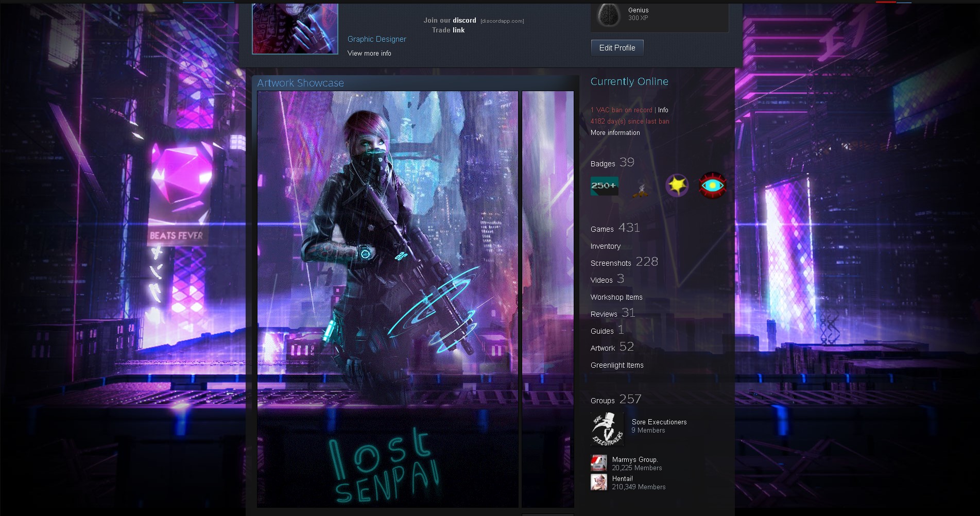Click the Marmys Group avatar icon
Screen dimensions: 980x516
pyautogui.click(x=599, y=463)
